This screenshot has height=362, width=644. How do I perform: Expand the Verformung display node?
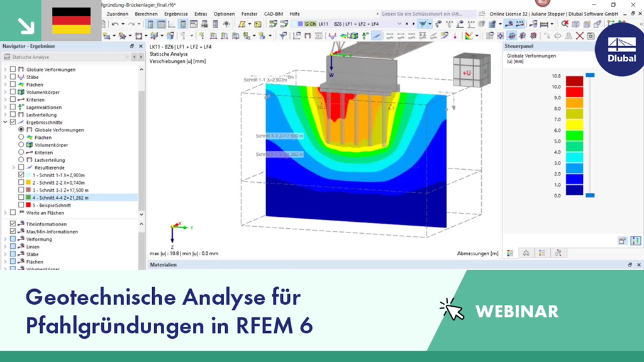(x=5, y=239)
